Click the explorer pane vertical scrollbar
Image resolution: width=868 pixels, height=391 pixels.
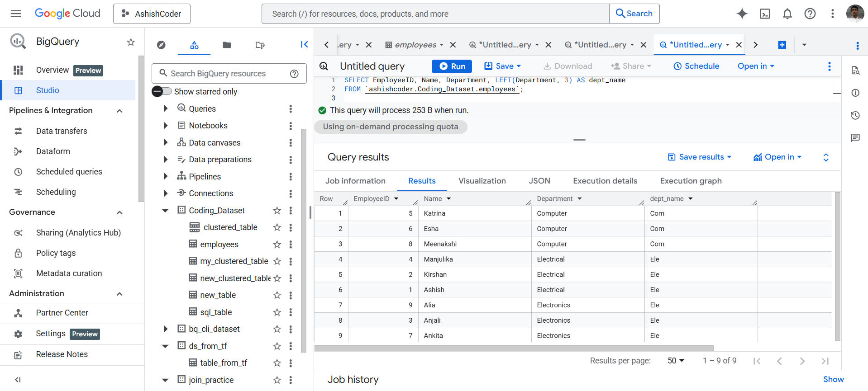(x=304, y=240)
